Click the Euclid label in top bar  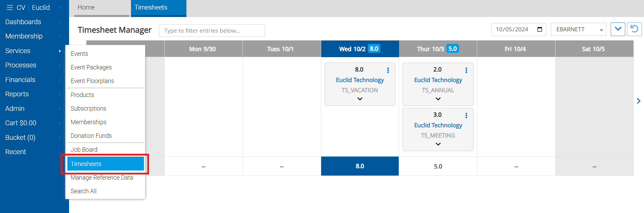(41, 7)
